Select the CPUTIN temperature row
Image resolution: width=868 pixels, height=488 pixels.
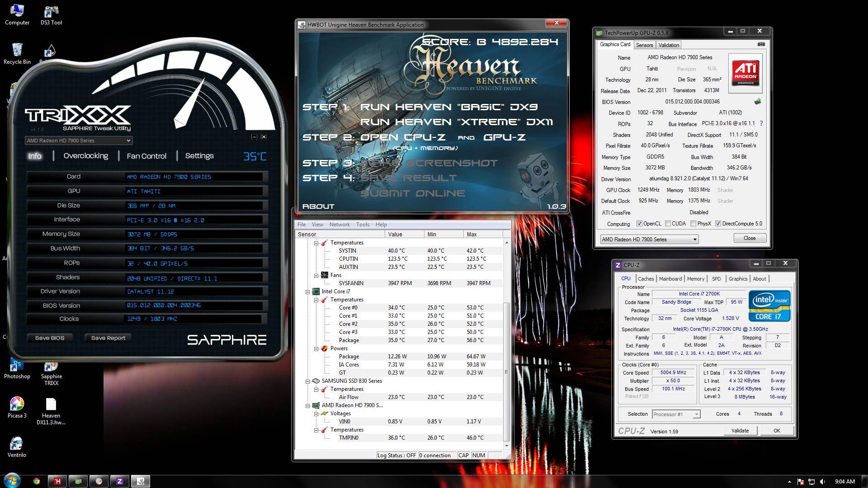tap(399, 259)
